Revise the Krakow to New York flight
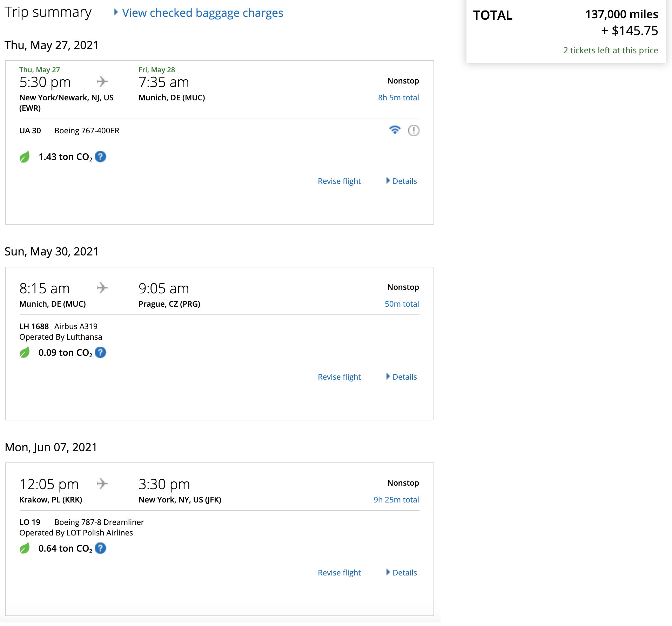This screenshot has height=626, width=672. (x=339, y=573)
